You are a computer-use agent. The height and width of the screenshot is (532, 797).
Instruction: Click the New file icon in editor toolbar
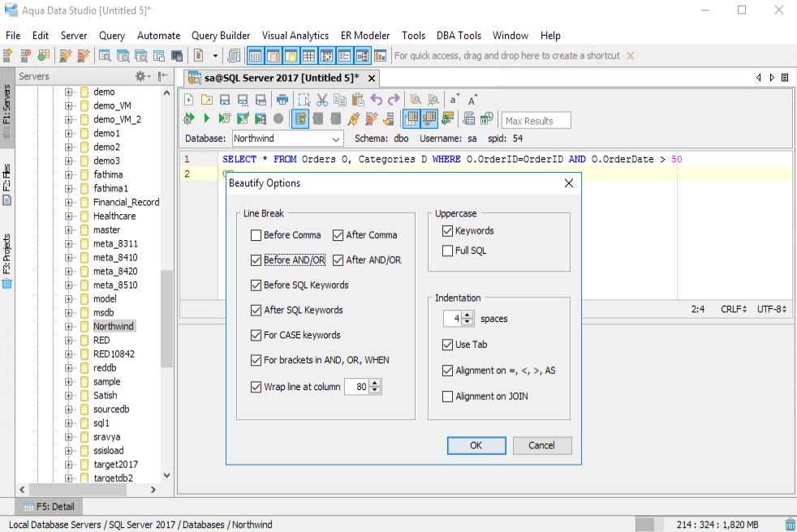coord(188,100)
